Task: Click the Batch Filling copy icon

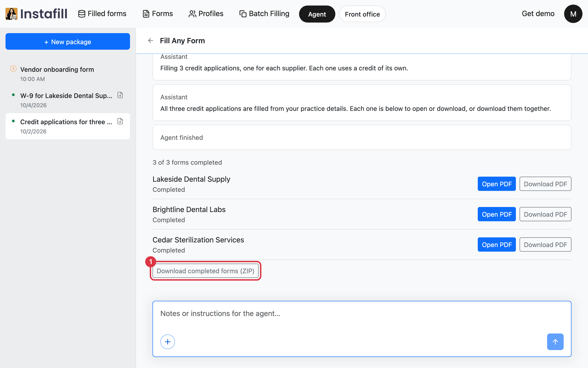Action: point(243,14)
